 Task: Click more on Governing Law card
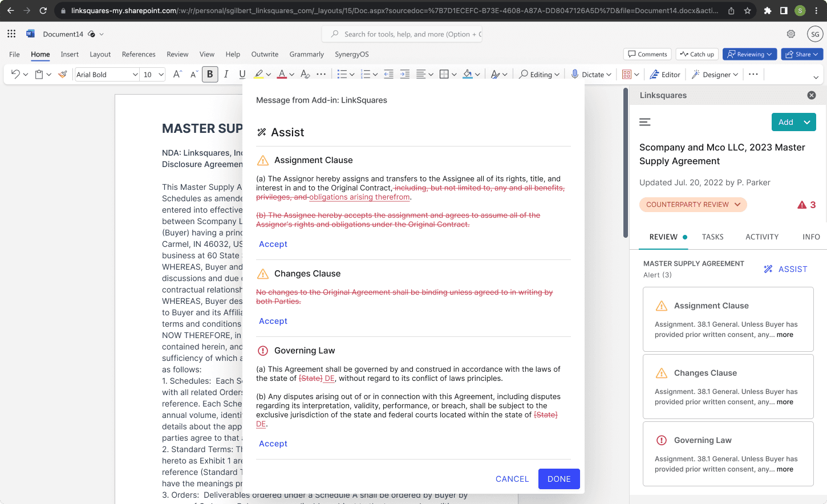click(785, 469)
